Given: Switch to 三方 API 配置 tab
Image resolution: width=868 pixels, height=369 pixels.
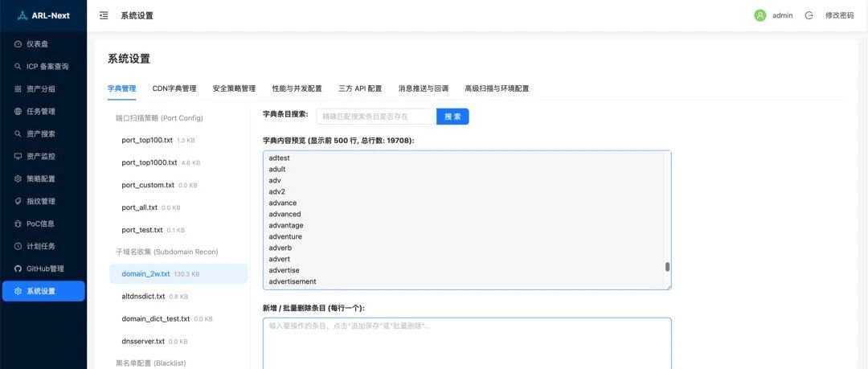Looking at the screenshot, I should [360, 88].
